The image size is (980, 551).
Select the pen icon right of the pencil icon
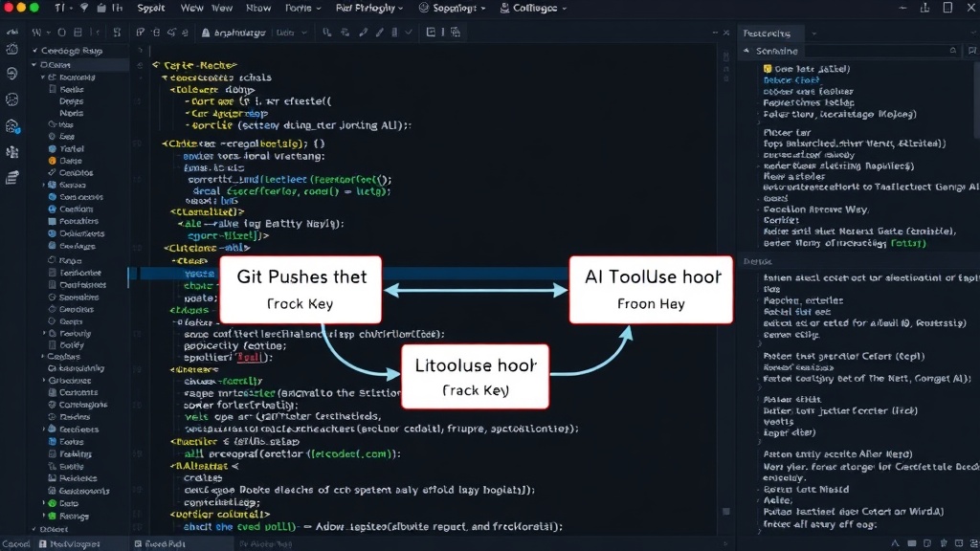379,33
